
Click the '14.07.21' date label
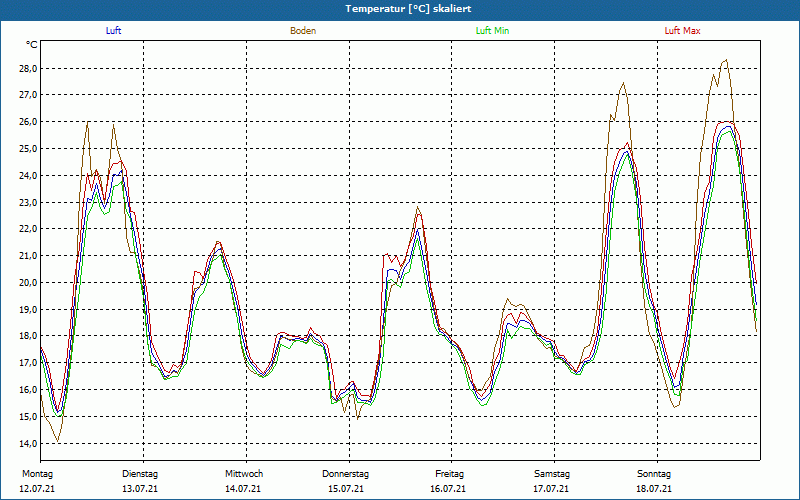(x=243, y=489)
